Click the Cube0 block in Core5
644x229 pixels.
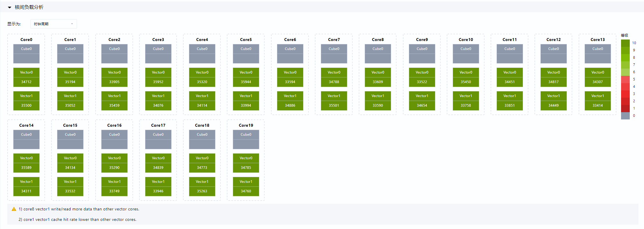tap(246, 53)
